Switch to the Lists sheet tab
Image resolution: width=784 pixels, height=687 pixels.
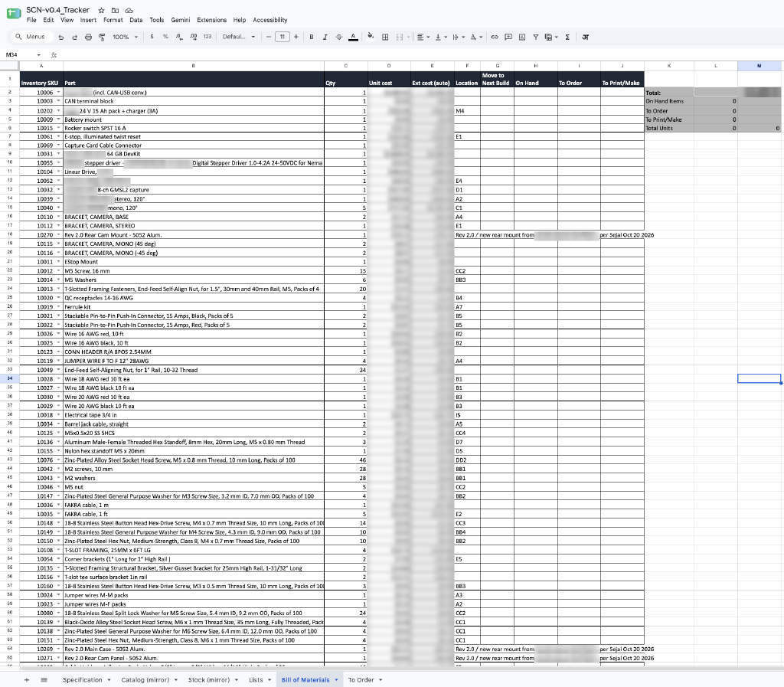tap(256, 679)
